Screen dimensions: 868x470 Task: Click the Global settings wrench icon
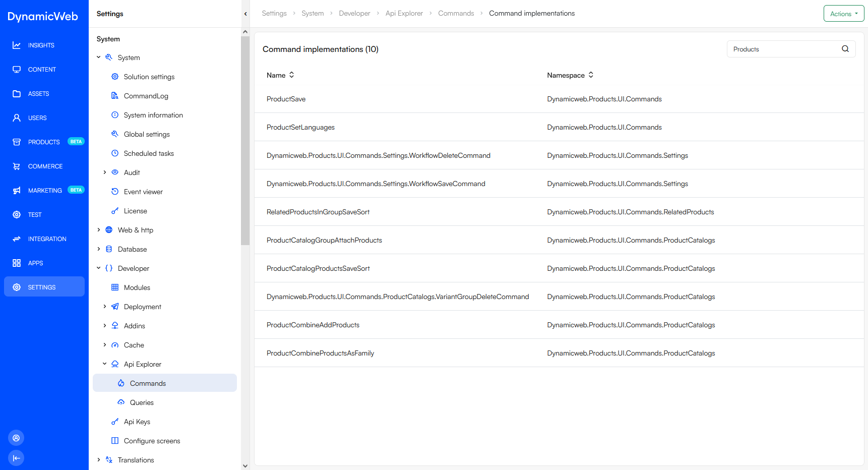point(115,134)
